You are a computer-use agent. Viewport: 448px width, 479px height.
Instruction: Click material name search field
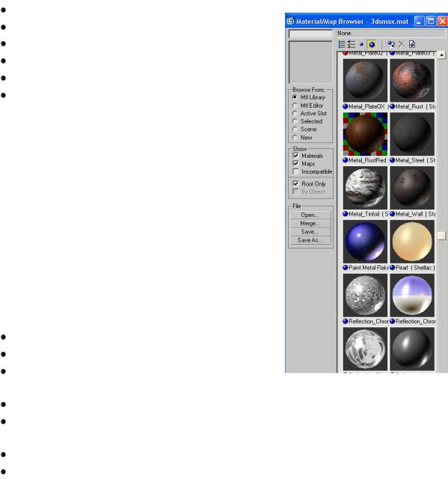[x=310, y=34]
